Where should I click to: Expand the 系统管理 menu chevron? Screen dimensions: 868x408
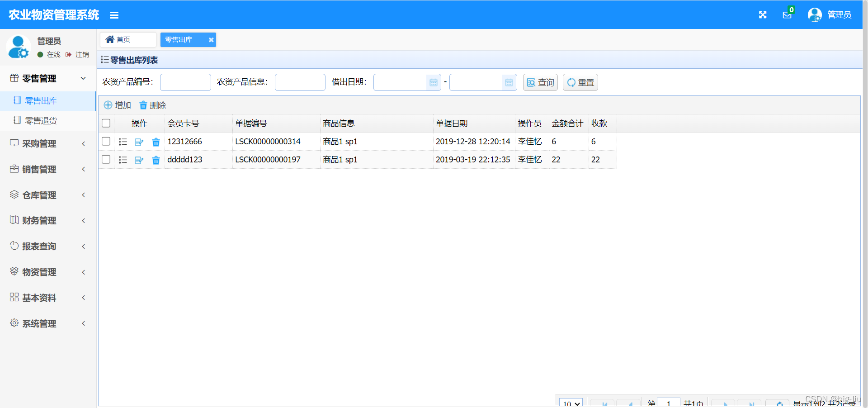[83, 323]
